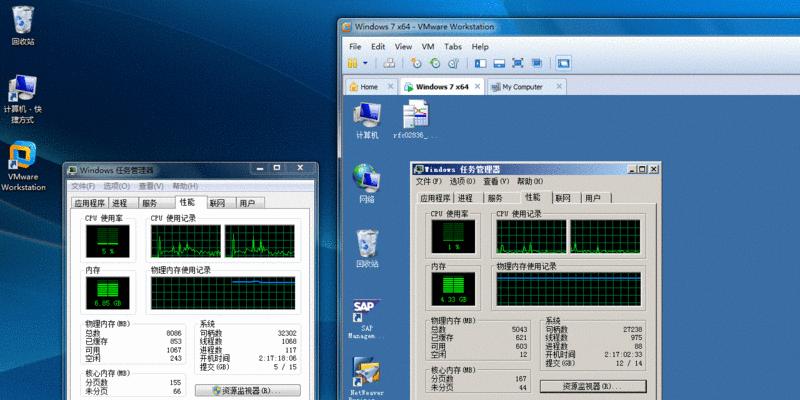This screenshot has height=400, width=800.
Task: Click guest 内存 meter showing 4.33 GB
Action: (454, 289)
